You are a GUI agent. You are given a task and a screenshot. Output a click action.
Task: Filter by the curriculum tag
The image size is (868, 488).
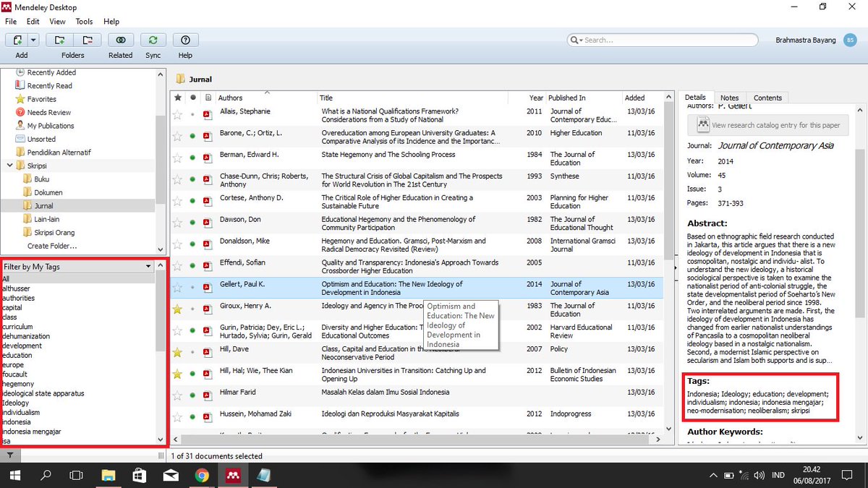[x=17, y=327]
